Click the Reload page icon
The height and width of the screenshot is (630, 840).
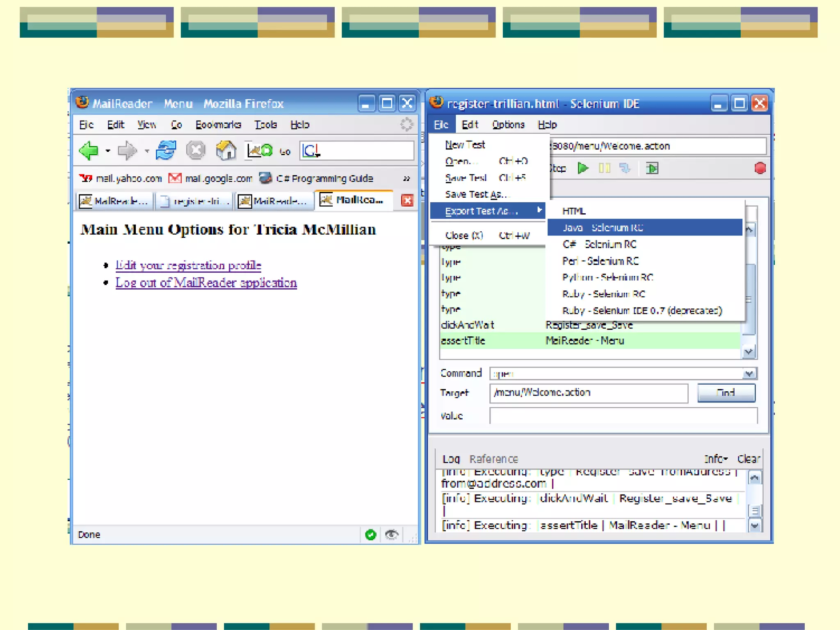click(x=166, y=151)
